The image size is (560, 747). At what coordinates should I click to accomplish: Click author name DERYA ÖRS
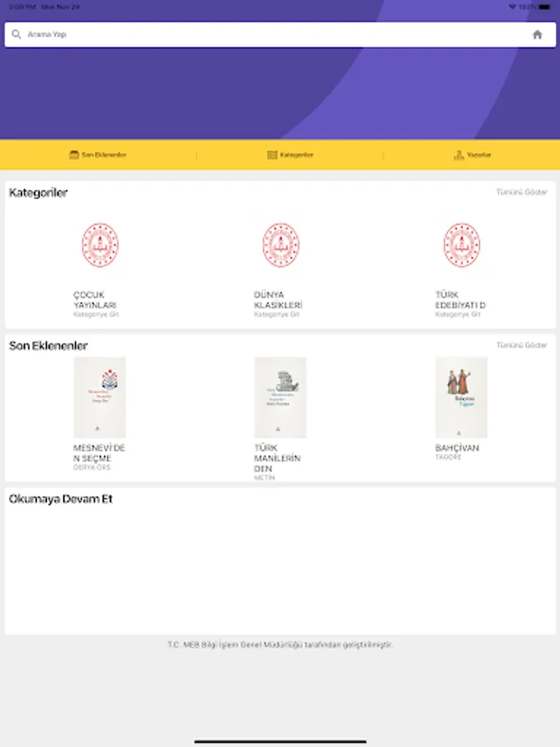click(92, 467)
